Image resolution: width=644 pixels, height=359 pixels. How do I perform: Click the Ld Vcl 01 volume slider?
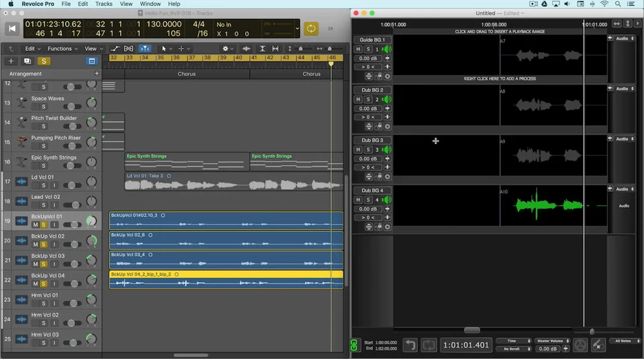pos(72,185)
